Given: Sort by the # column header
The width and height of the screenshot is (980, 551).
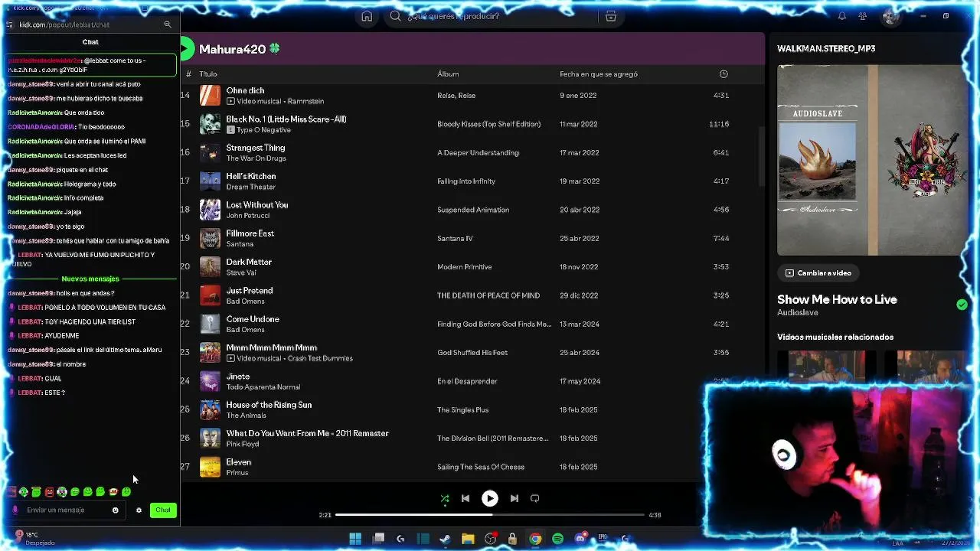Looking at the screenshot, I should point(188,74).
